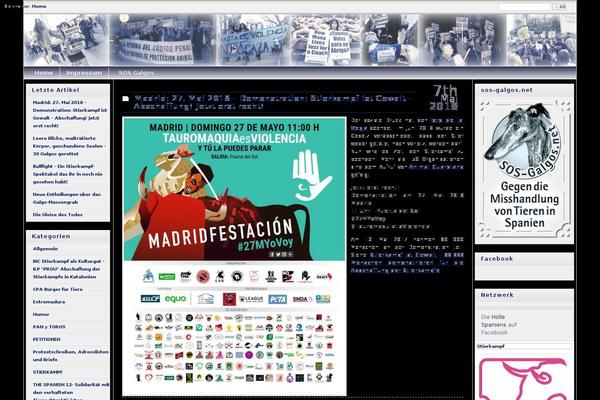Click the LEAGUE logo in sponsors row
The height and width of the screenshot is (400, 600).
pyautogui.click(x=251, y=299)
